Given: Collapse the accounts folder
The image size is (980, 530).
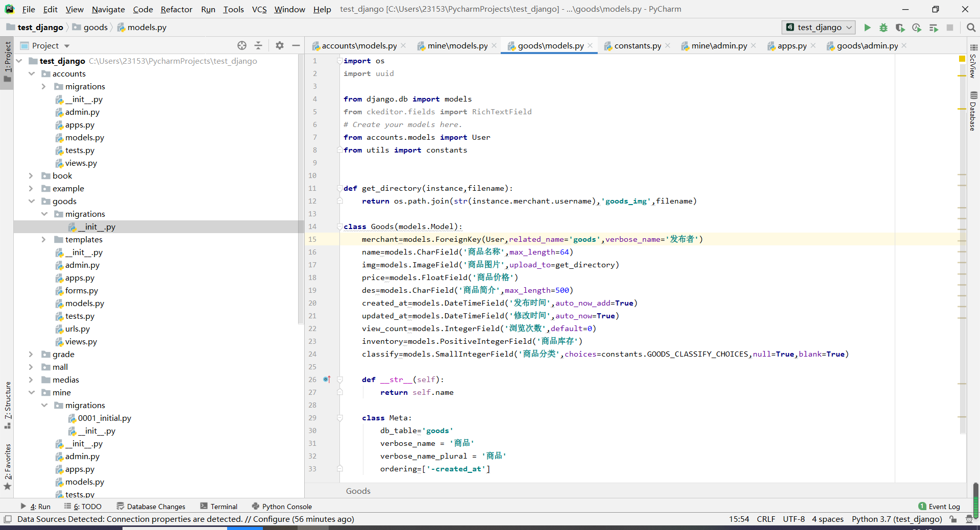Looking at the screenshot, I should click(32, 73).
